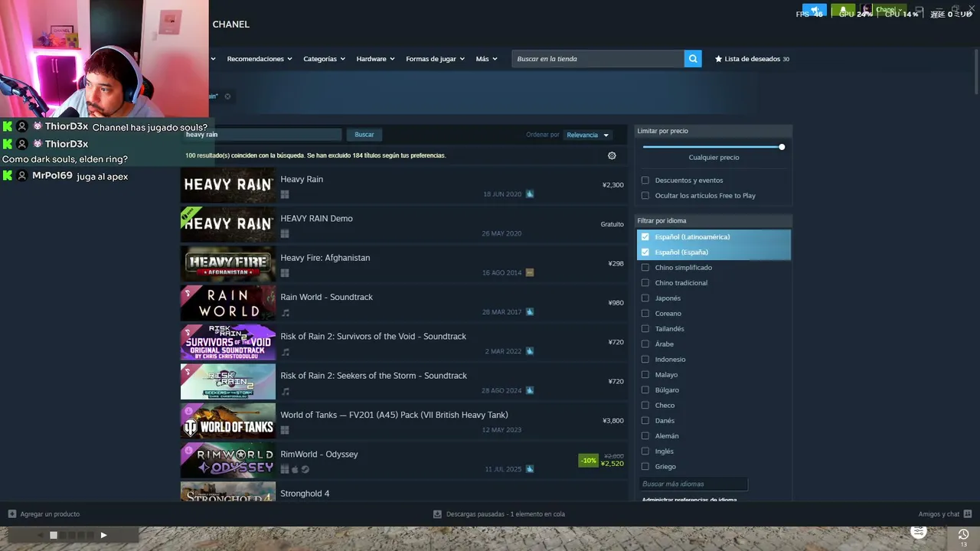
Task: Click the magnifier search button in store bar
Action: 693,59
